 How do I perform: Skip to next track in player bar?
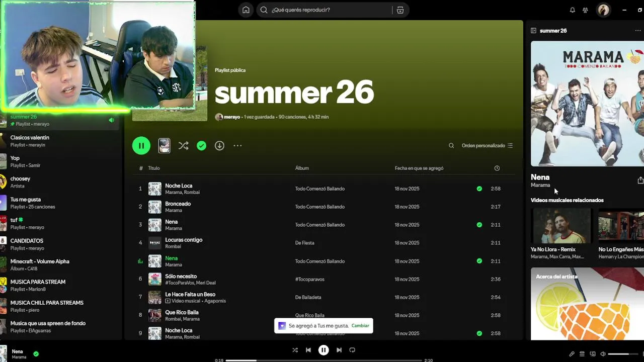point(339,350)
